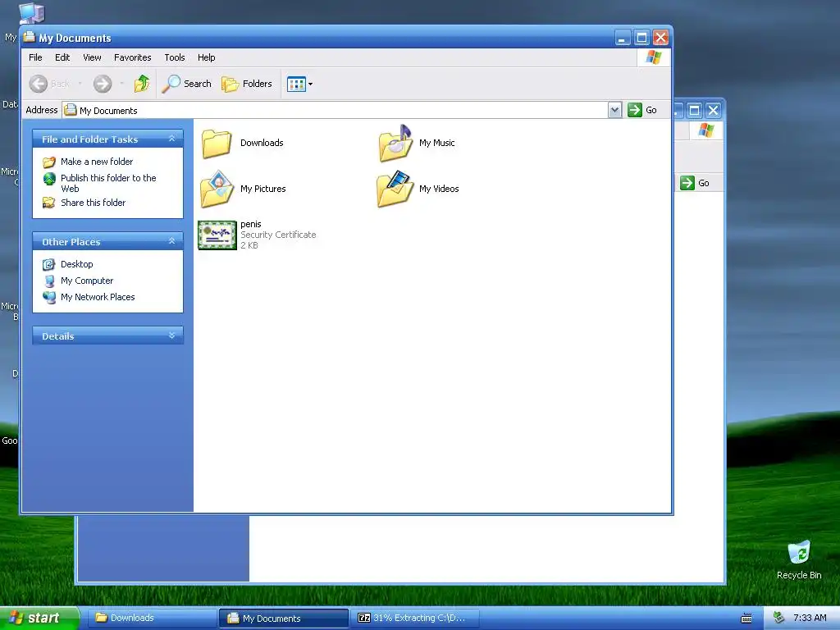The height and width of the screenshot is (630, 840).
Task: Click the Share this folder icon
Action: (48, 203)
